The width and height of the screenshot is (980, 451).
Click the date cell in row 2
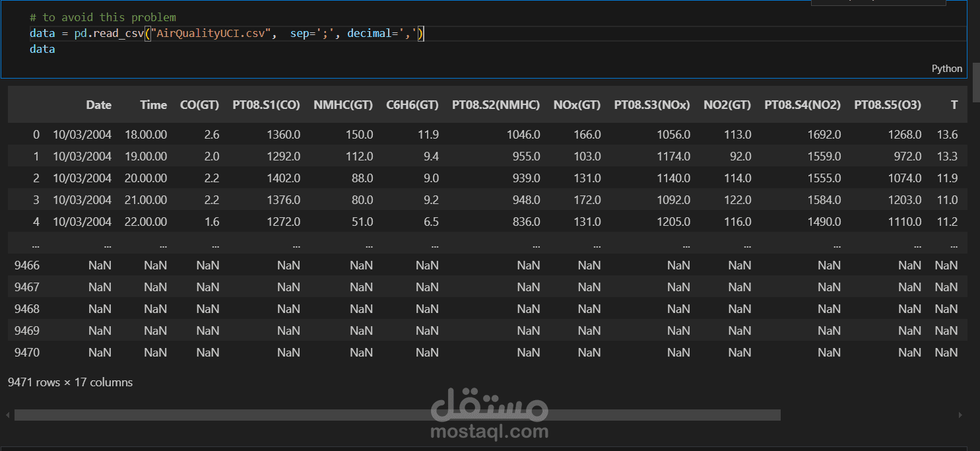click(82, 178)
